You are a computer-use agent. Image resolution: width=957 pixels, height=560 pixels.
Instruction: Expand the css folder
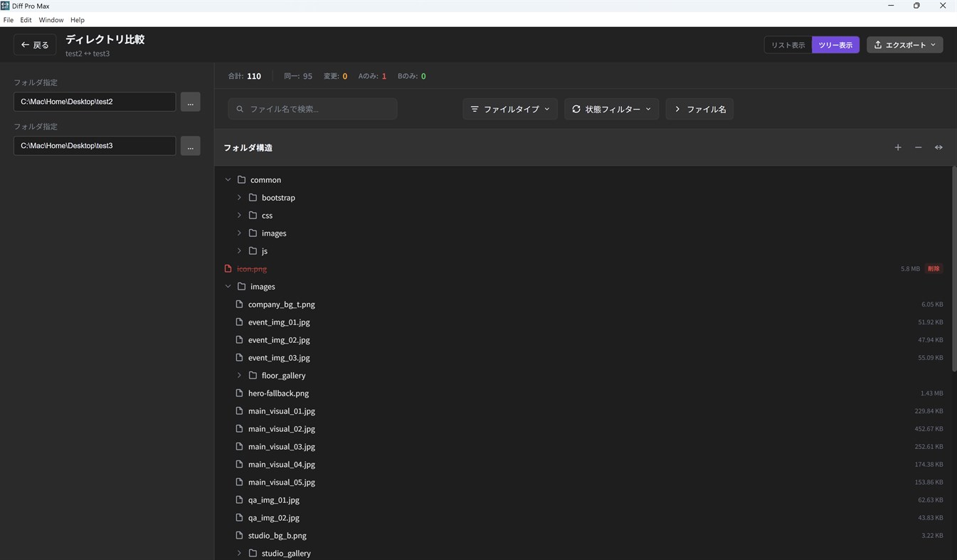(x=239, y=216)
